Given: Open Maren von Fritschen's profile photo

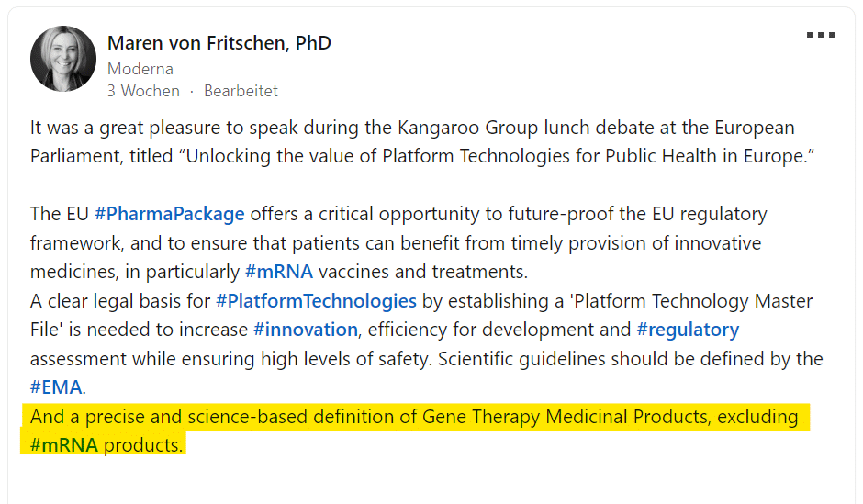Looking at the screenshot, I should [x=63, y=59].
